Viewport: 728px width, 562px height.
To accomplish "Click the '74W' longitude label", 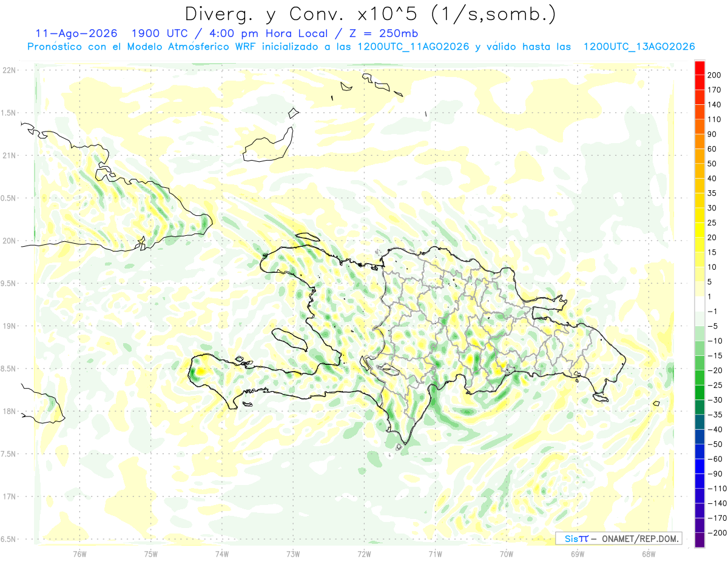I will coord(222,554).
